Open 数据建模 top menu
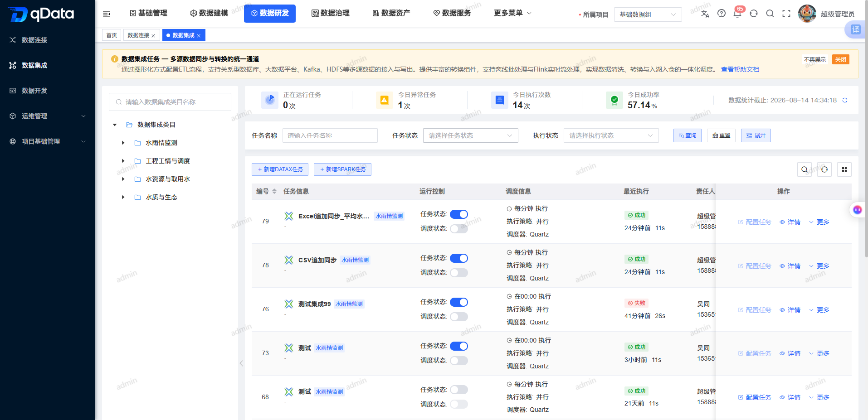Viewport: 868px width, 420px height. [x=209, y=13]
